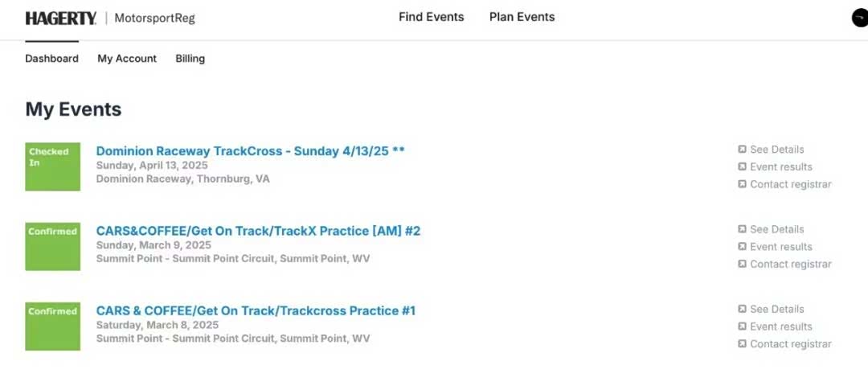Screen dimensions: 868x386
Task: Open the Plan Events menu
Action: click(522, 17)
